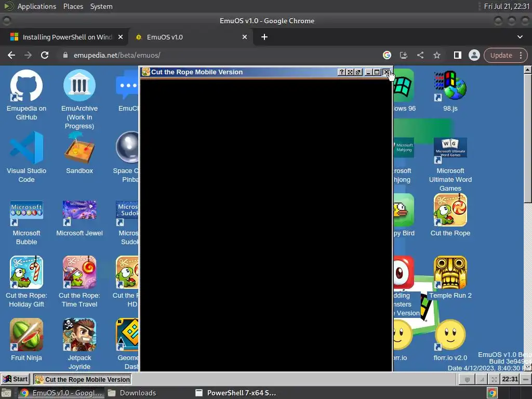532x399 pixels.
Task: Click Cut the Rope Mobile Version taskbar button
Action: 83,379
